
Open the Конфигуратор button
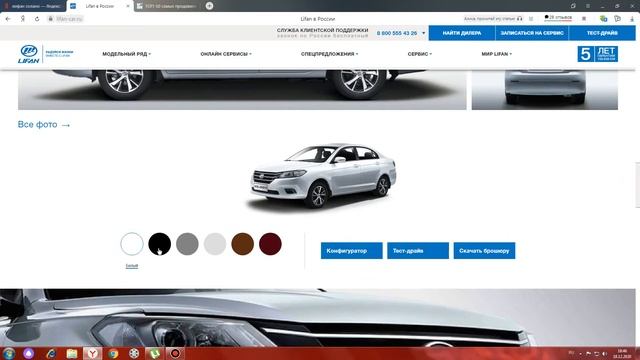click(351, 251)
